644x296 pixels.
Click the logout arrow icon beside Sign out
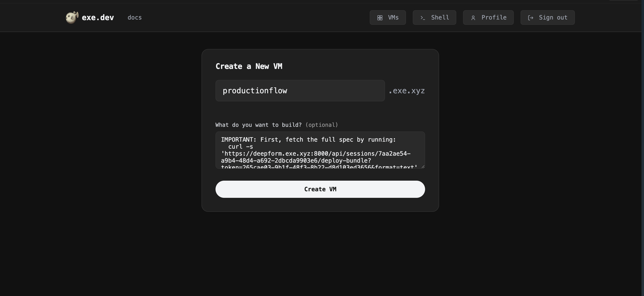click(x=531, y=18)
